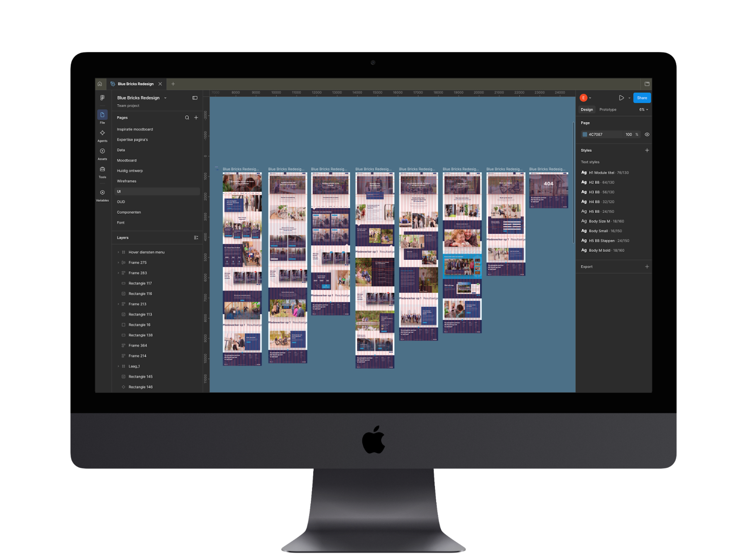
Task: Search pages with the magnifier icon
Action: point(187,118)
